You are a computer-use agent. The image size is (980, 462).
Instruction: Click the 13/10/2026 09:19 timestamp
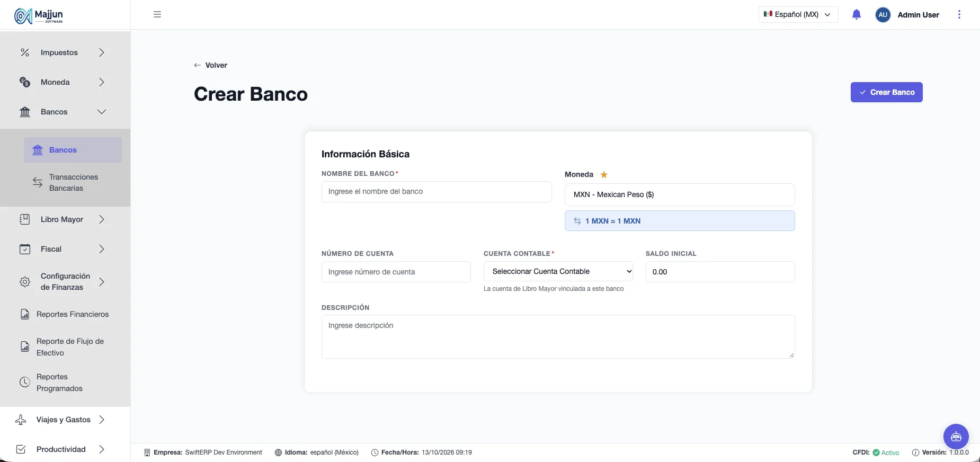(447, 452)
